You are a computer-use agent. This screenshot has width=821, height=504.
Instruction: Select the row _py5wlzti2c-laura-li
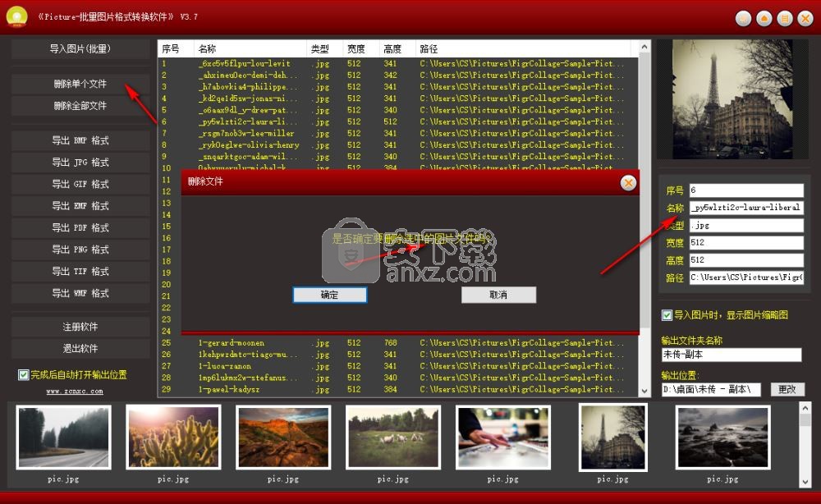(x=398, y=122)
